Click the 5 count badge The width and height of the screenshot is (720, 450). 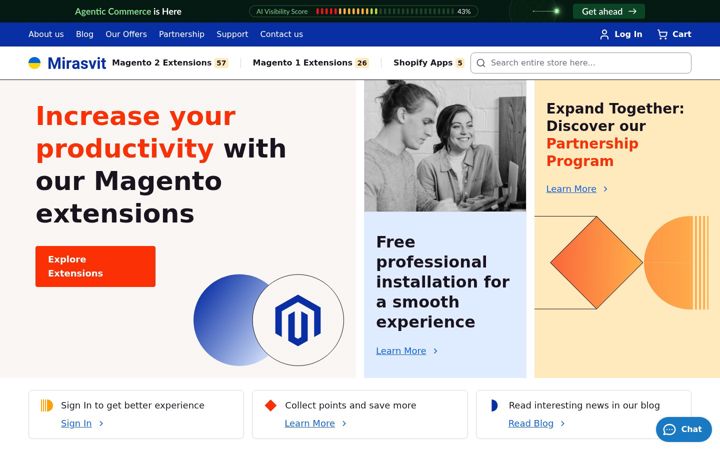tap(460, 63)
